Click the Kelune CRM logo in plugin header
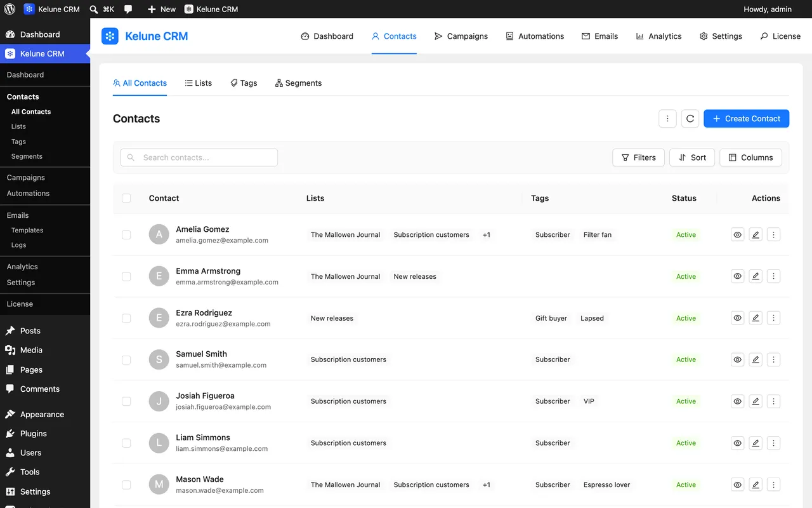 110,36
